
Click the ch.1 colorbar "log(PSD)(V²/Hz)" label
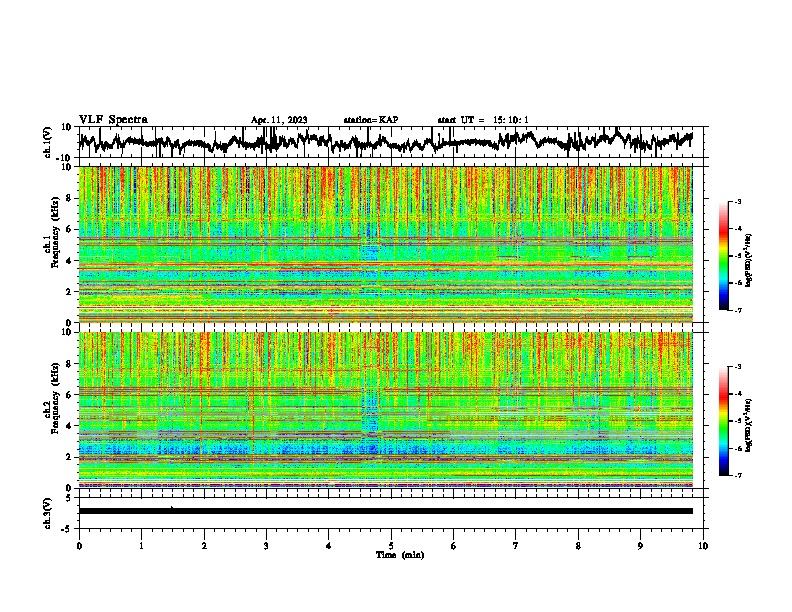click(749, 261)
